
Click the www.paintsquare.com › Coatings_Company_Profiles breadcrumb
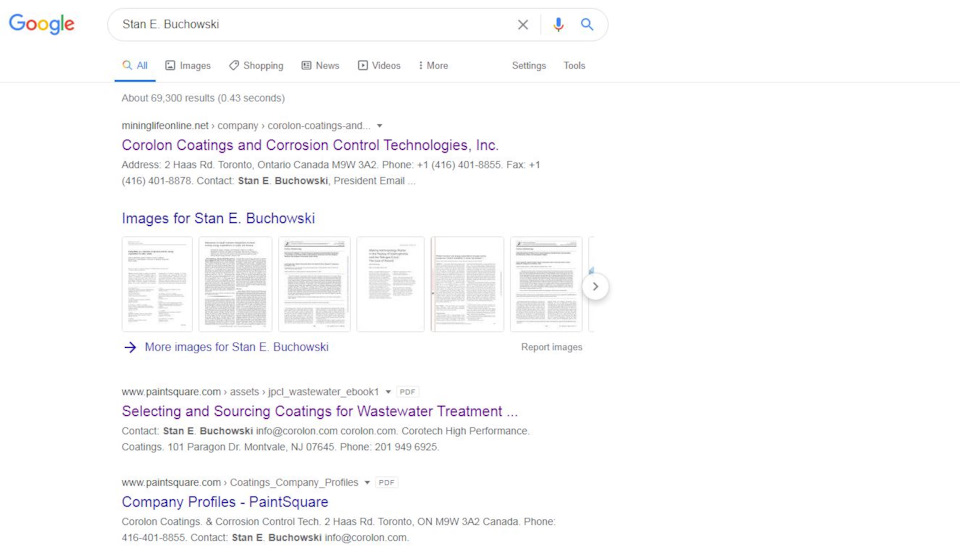(240, 482)
